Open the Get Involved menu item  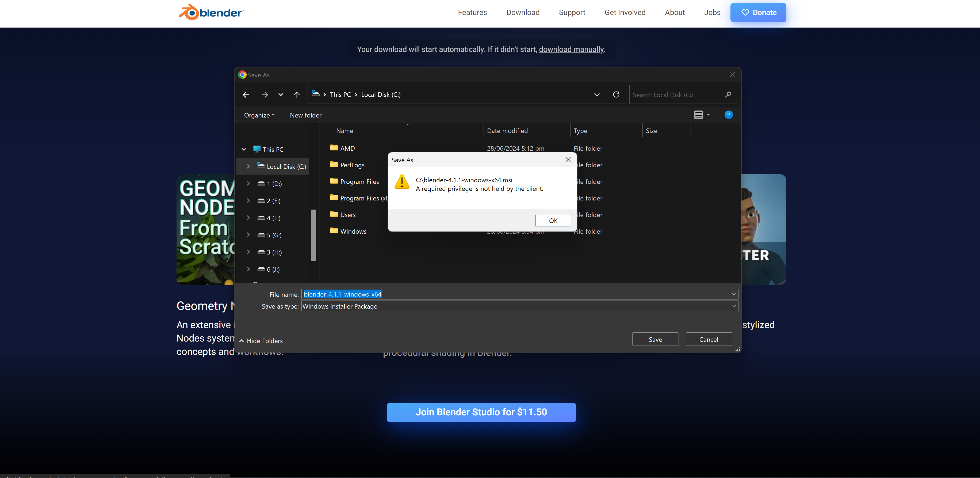click(625, 13)
